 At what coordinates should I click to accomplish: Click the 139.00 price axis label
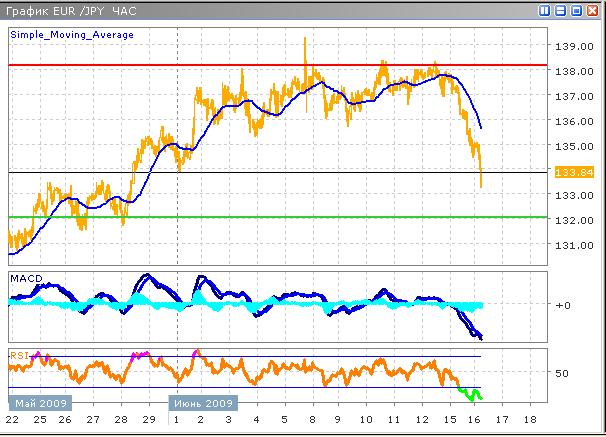coord(572,47)
